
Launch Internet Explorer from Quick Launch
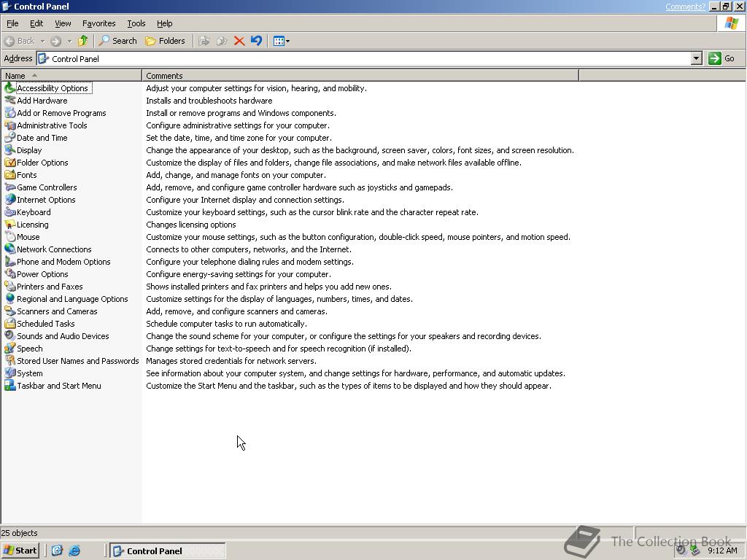pyautogui.click(x=75, y=551)
